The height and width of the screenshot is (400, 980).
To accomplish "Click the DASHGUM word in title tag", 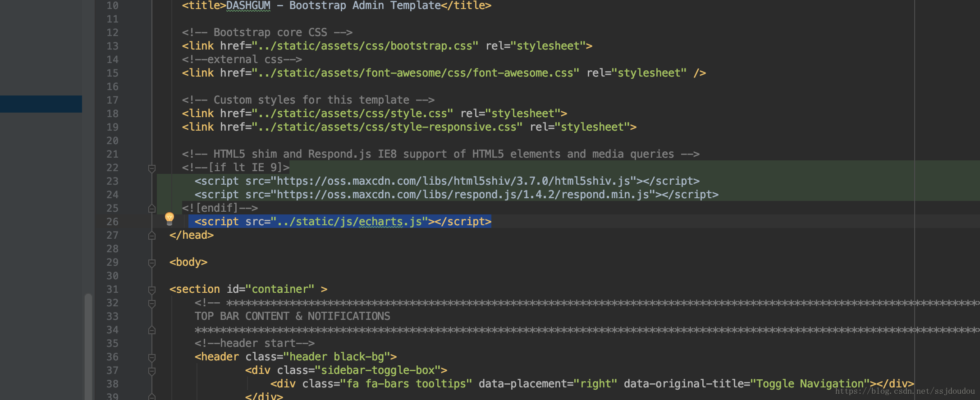I will click(x=248, y=5).
